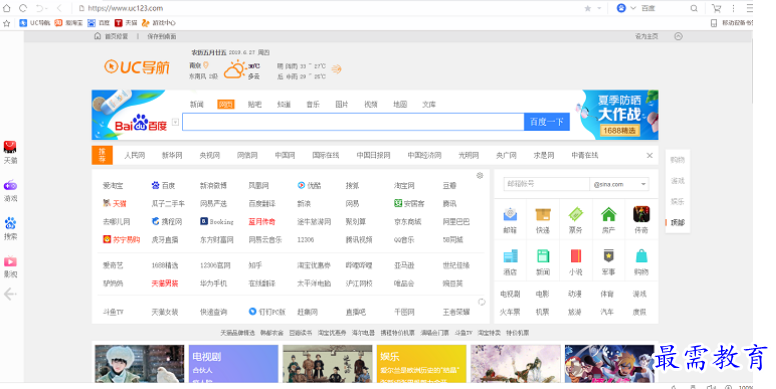Open 苏宁易购 site link
Screen dimensions: 776x389
(121, 240)
